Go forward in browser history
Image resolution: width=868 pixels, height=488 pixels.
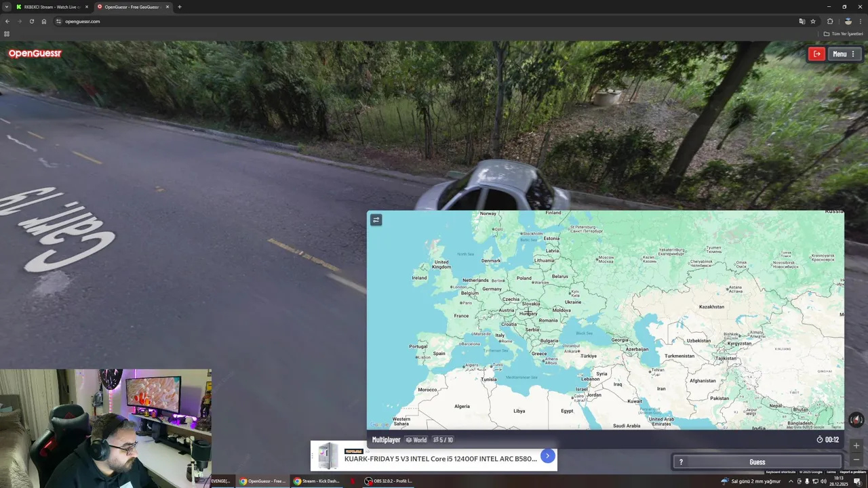20,21
